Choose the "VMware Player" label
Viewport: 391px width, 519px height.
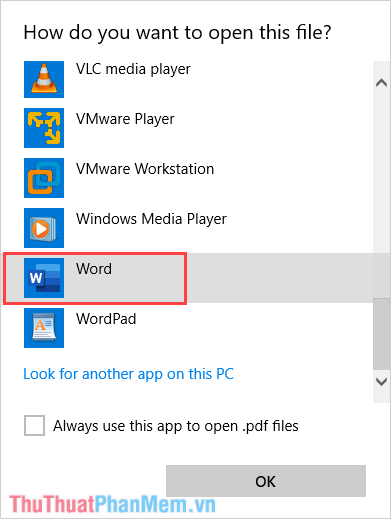[x=125, y=119]
